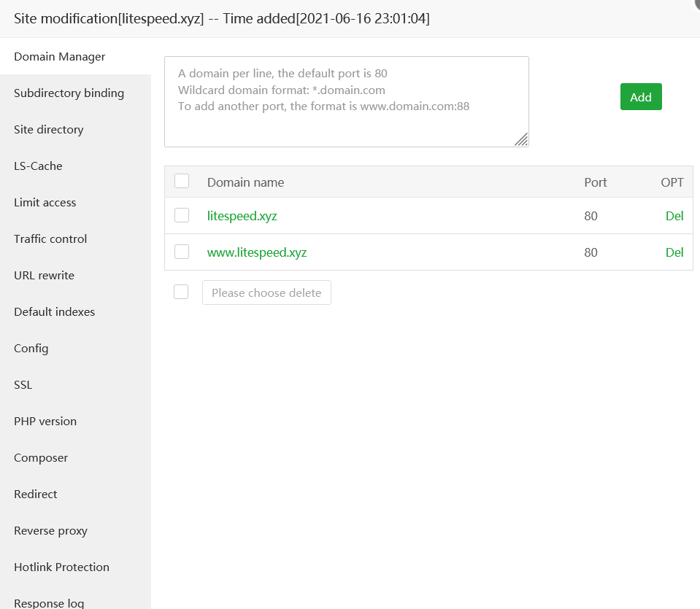Open Hotlink Protection settings
The image size is (700, 609).
pyautogui.click(x=61, y=567)
